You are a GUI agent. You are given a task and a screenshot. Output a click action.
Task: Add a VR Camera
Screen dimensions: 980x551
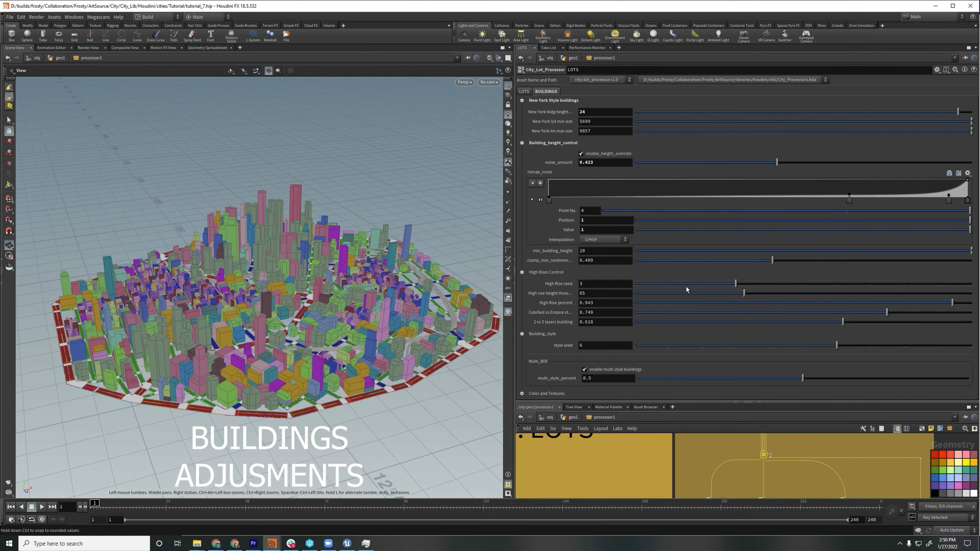(766, 36)
